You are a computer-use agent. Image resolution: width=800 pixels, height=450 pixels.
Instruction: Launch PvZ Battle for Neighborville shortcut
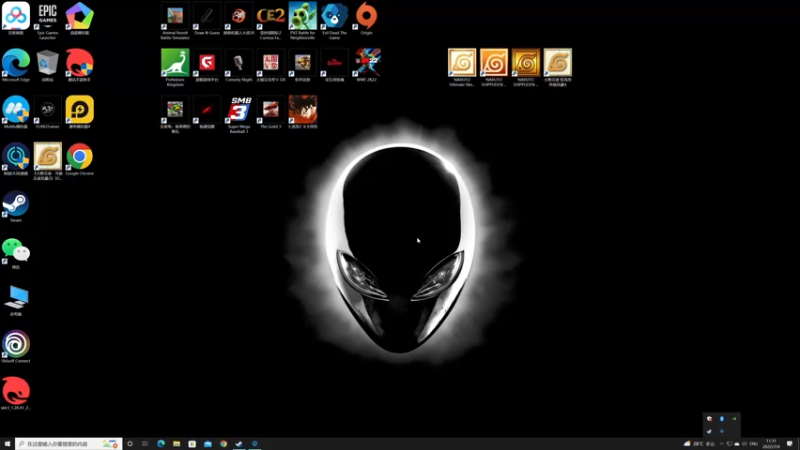(303, 20)
